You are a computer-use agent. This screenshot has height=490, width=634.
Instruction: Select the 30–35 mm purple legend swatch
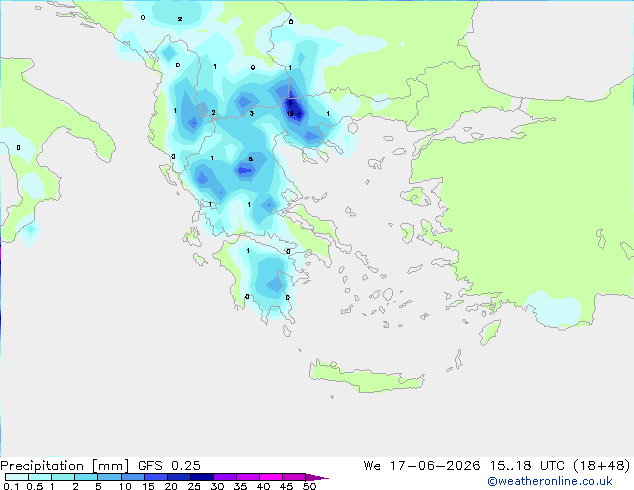click(x=225, y=477)
